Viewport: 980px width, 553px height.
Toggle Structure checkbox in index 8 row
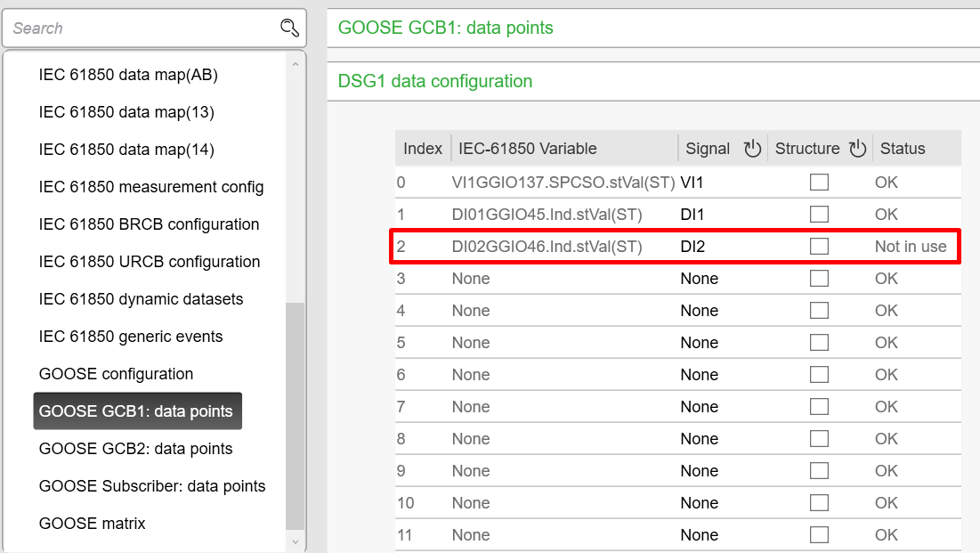[819, 438]
